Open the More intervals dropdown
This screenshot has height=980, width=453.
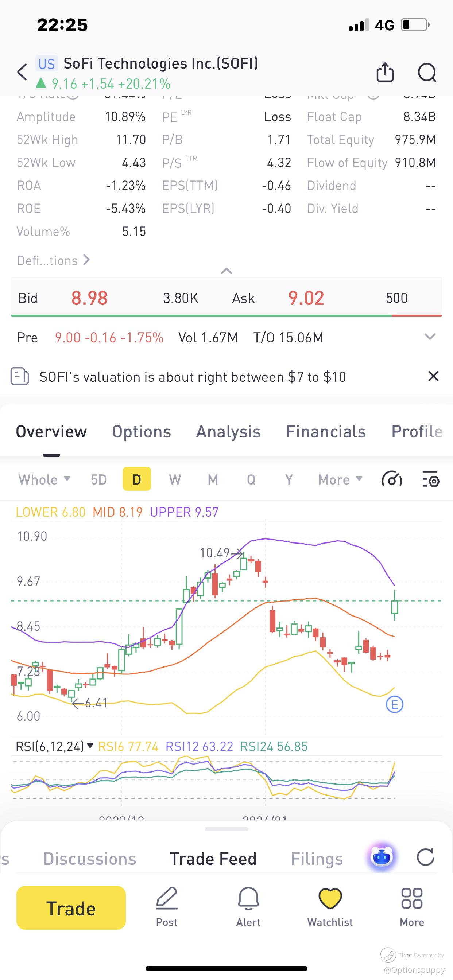pos(340,479)
